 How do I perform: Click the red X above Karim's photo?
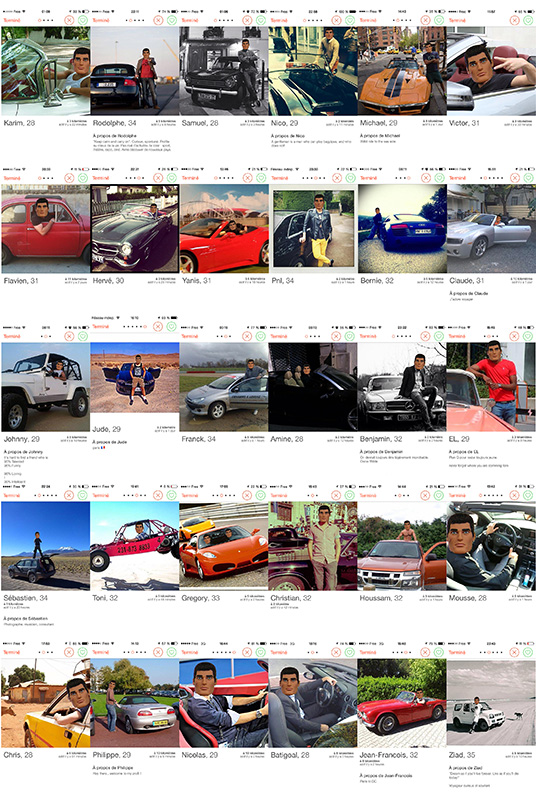click(x=69, y=20)
